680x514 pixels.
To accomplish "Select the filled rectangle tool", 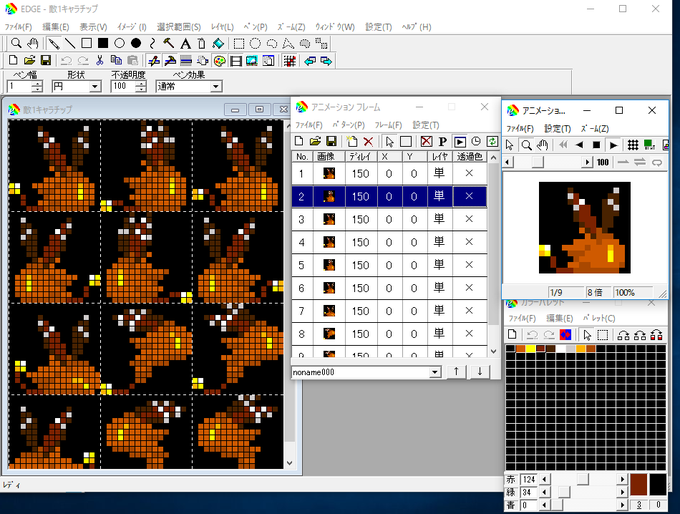I will (103, 43).
